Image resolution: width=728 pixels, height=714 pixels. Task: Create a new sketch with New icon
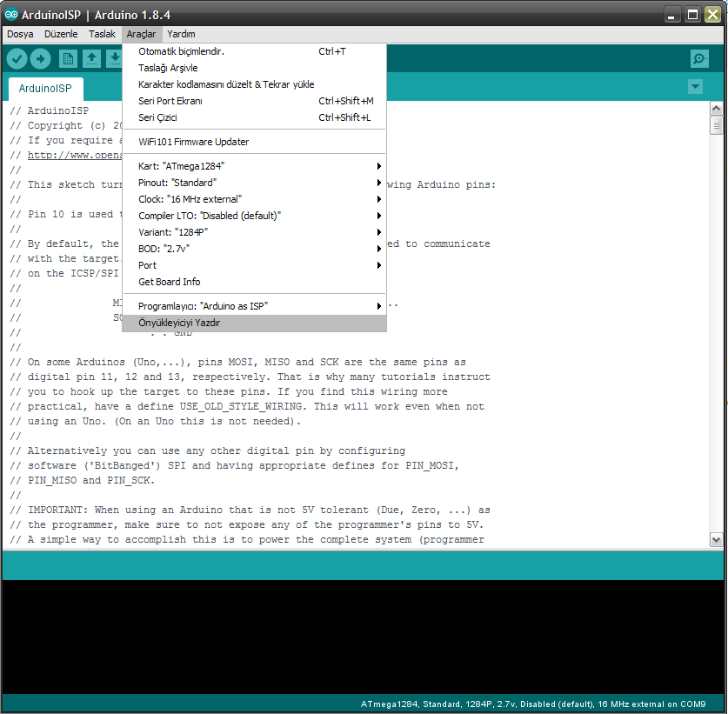68,58
